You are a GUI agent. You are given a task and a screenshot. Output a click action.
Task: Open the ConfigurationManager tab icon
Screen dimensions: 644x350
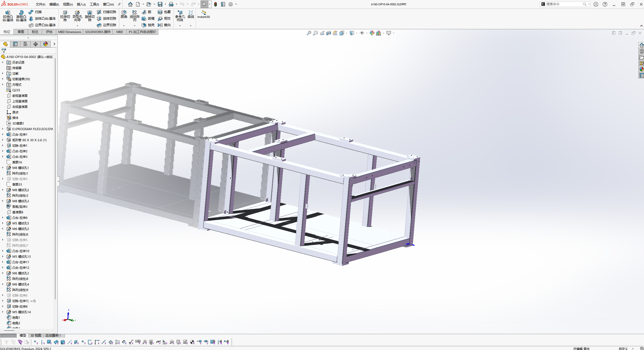tap(25, 44)
